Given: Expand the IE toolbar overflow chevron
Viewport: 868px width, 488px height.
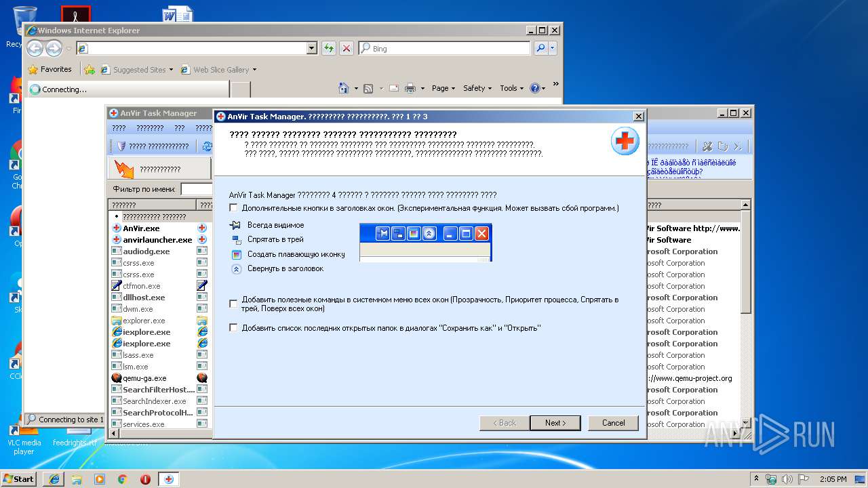Looking at the screenshot, I should point(556,84).
